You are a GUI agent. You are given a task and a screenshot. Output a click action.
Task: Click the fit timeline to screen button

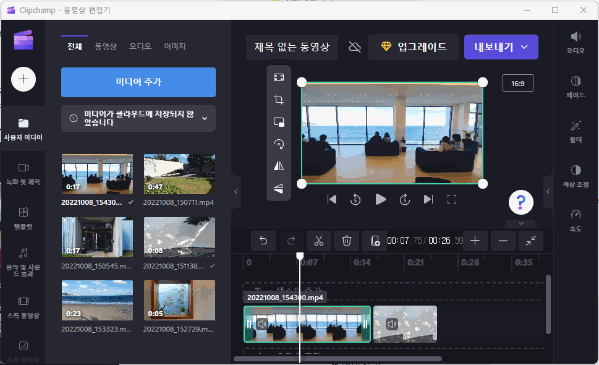point(531,241)
